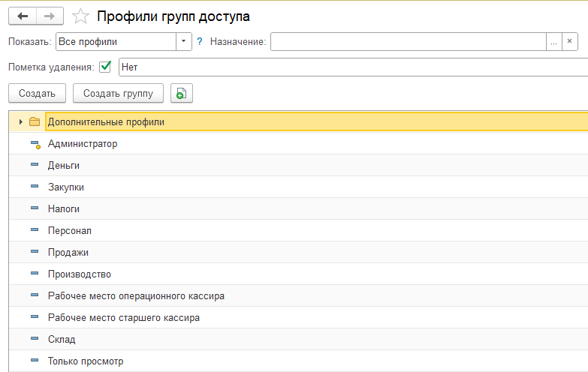Select Рабочее место операционного кассира profile
This screenshot has width=588, height=372.
(x=298, y=295)
